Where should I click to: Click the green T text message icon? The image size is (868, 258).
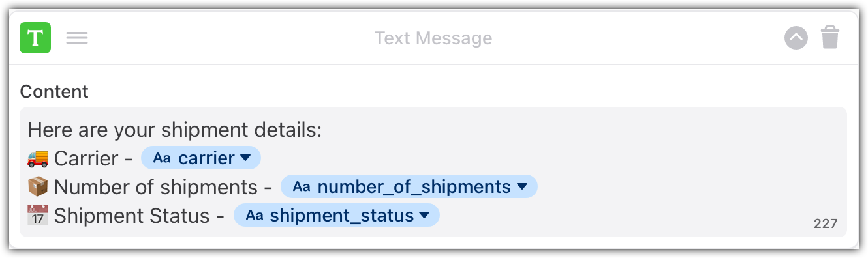[x=35, y=38]
